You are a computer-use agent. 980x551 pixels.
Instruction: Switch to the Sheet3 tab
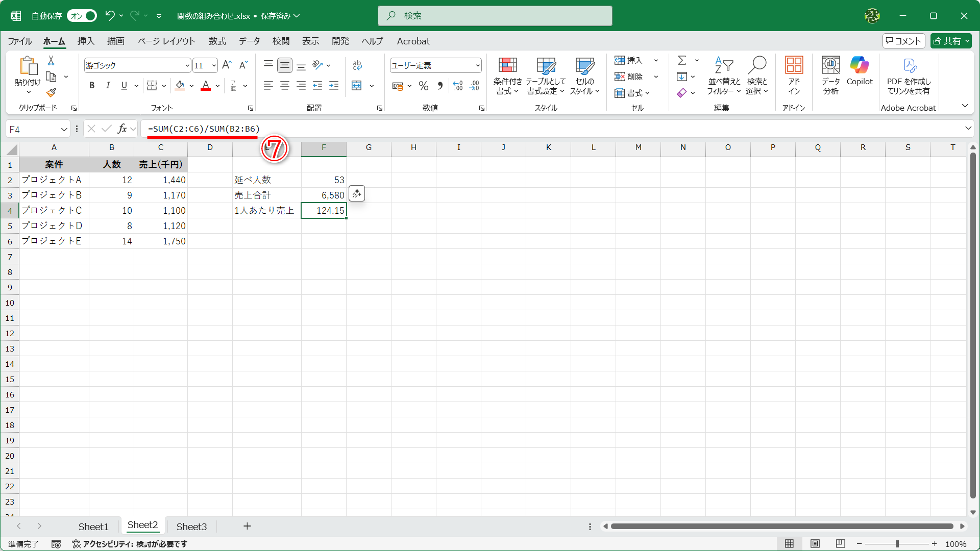point(191,527)
